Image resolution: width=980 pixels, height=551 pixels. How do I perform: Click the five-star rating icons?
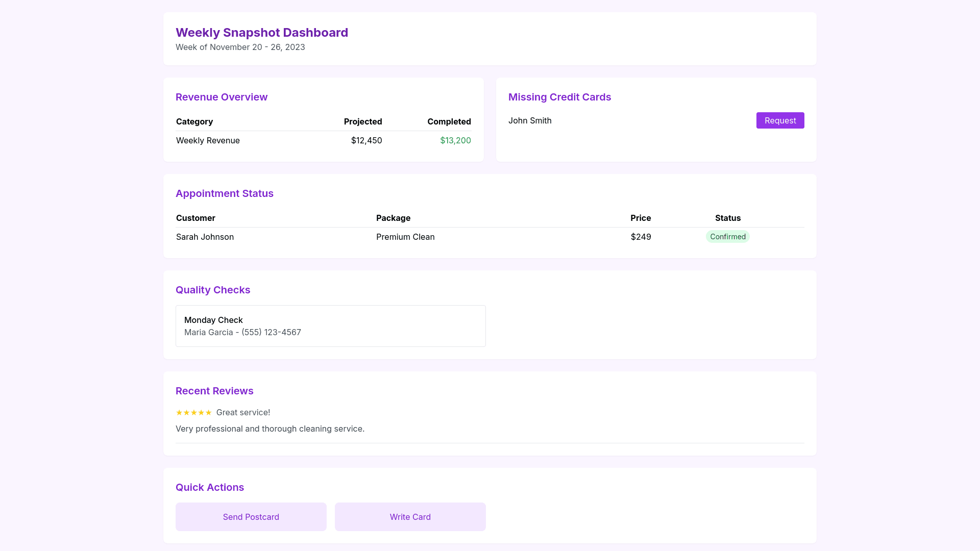[x=193, y=412]
